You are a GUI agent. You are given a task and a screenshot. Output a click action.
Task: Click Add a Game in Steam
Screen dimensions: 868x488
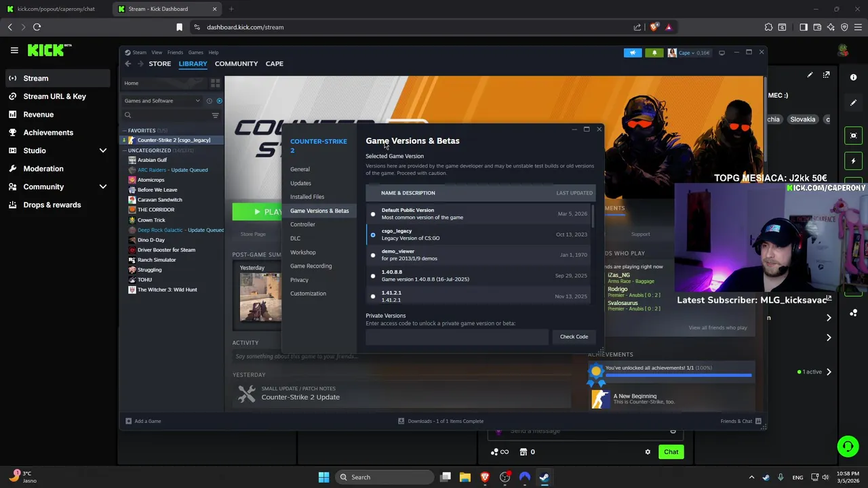pyautogui.click(x=143, y=421)
